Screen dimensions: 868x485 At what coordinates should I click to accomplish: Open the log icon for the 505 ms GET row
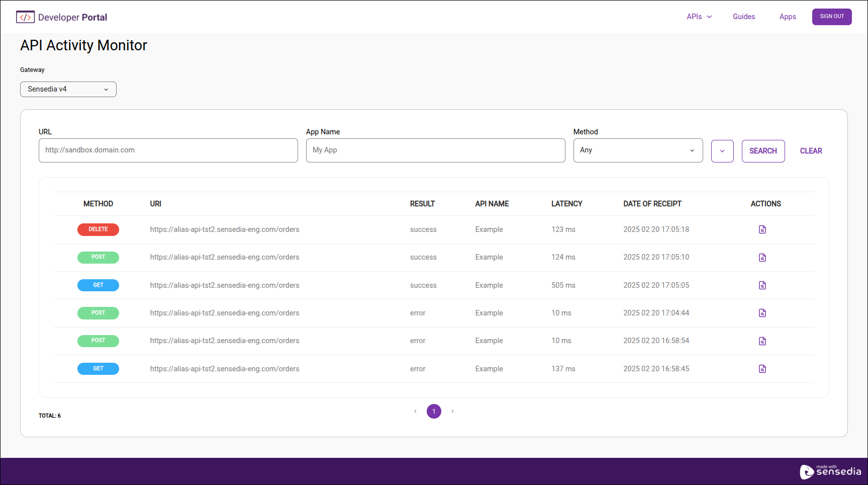pyautogui.click(x=762, y=285)
